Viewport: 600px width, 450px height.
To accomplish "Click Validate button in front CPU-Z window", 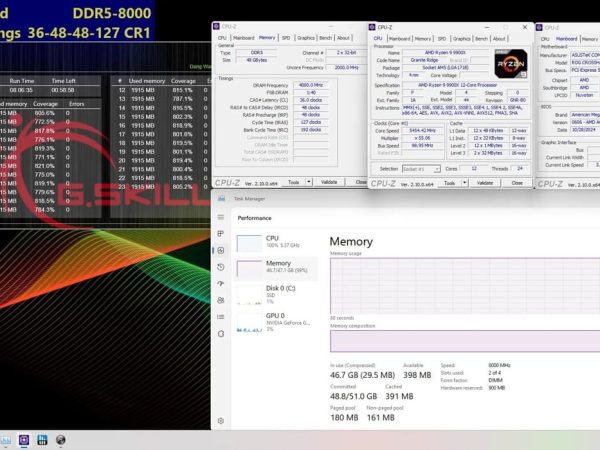I will point(485,183).
